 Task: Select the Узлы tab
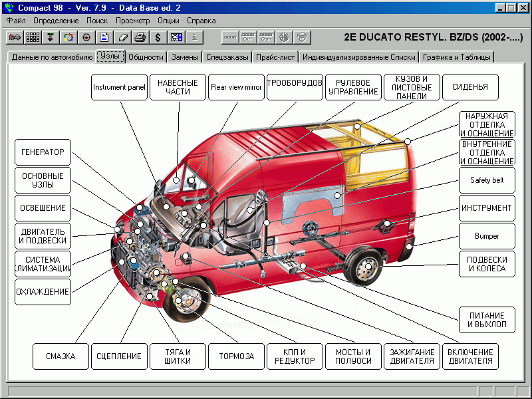[x=110, y=56]
